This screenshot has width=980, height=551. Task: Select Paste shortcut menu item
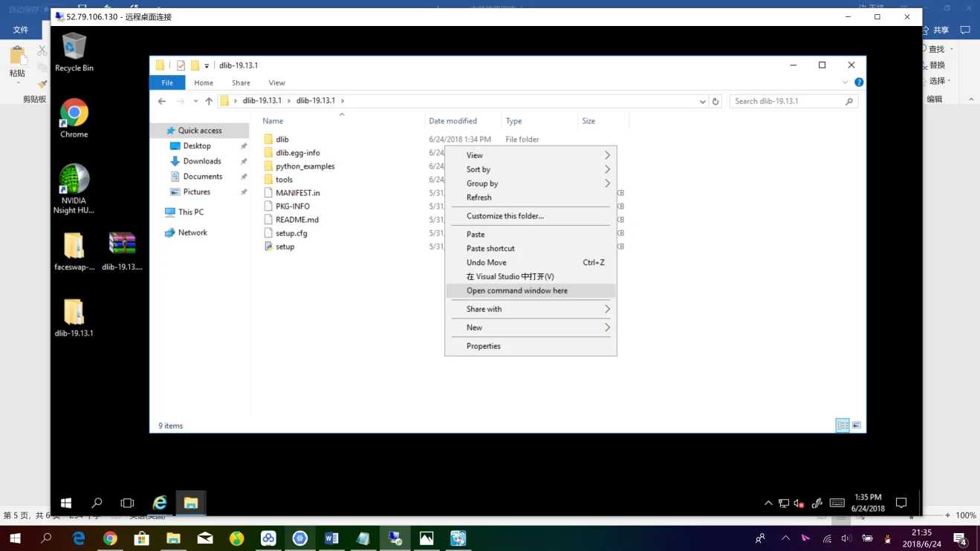click(530, 249)
